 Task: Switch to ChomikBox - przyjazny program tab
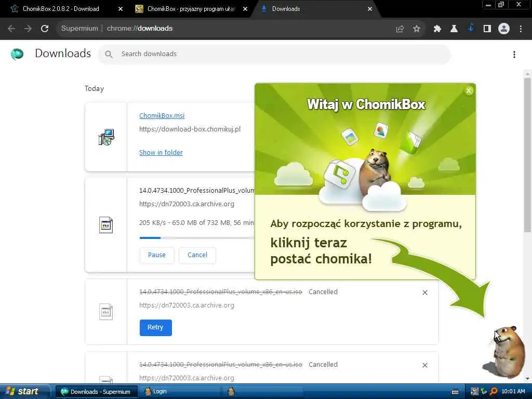point(191,9)
